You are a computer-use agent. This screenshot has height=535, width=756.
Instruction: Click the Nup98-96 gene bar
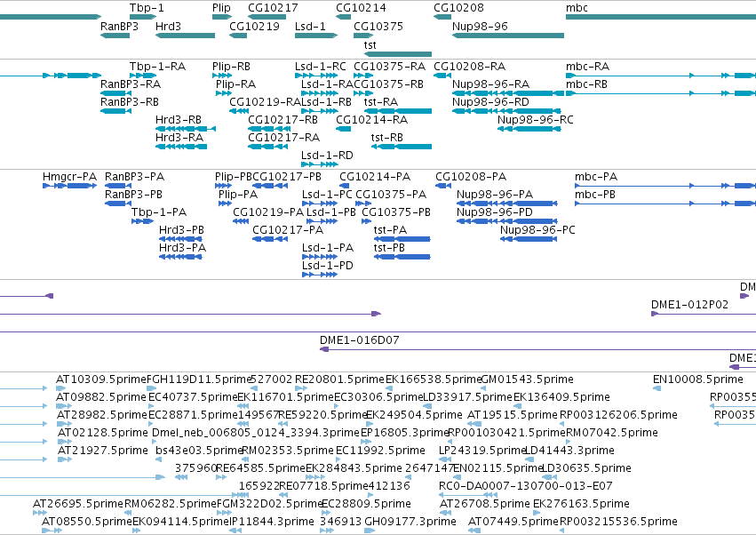pos(508,36)
